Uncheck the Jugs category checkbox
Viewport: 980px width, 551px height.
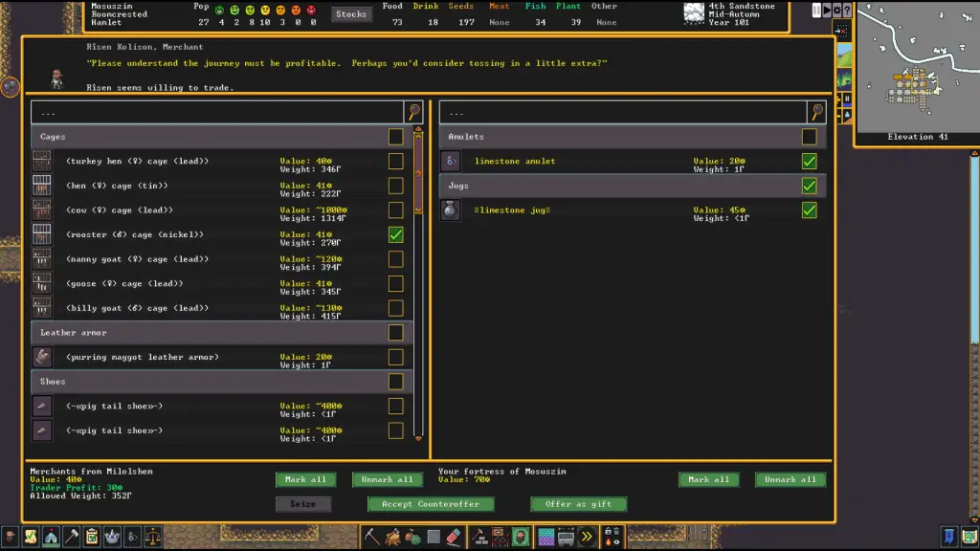pyautogui.click(x=810, y=186)
